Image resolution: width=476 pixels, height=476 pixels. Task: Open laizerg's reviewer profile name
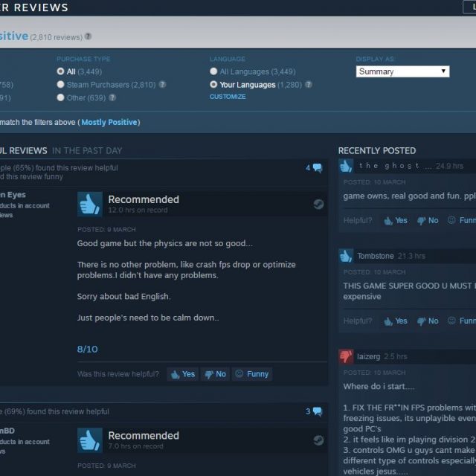click(369, 356)
